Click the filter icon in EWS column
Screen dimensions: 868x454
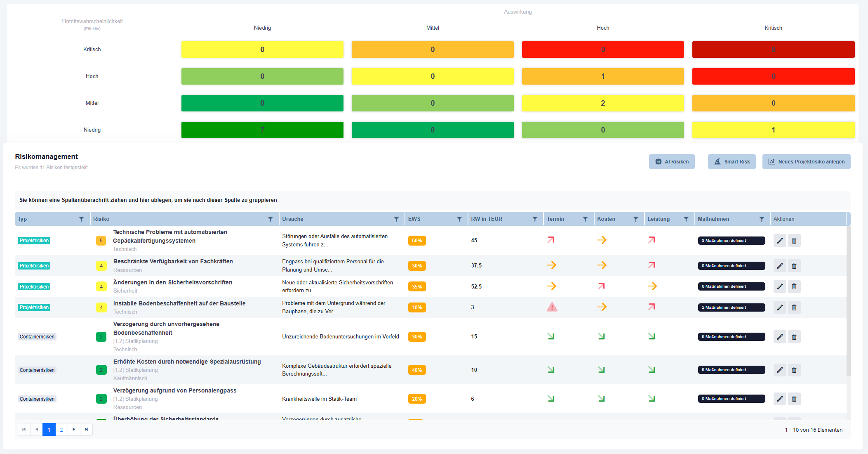tap(459, 219)
